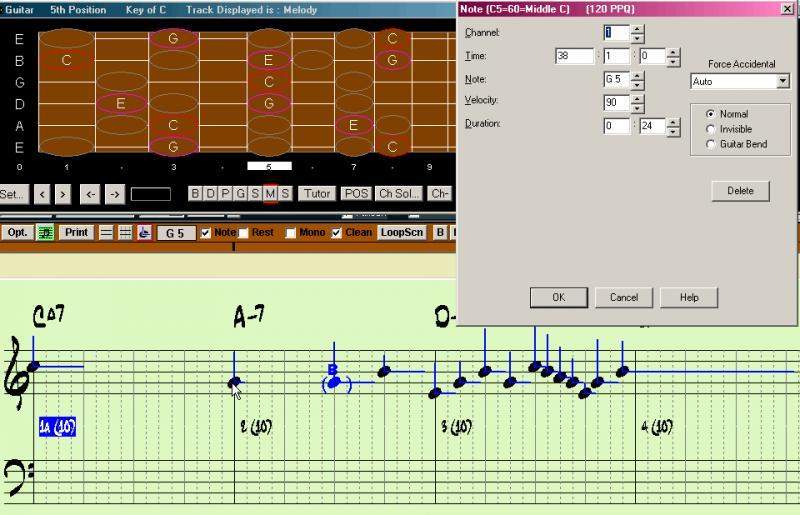Select the D drums track button
Screen dimensions: 800x515
(x=211, y=193)
